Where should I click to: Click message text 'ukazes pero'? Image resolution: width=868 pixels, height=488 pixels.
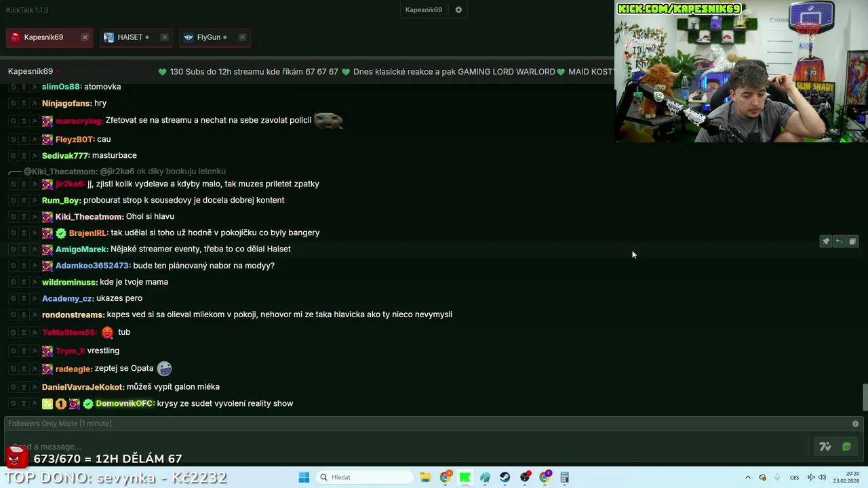click(x=119, y=298)
